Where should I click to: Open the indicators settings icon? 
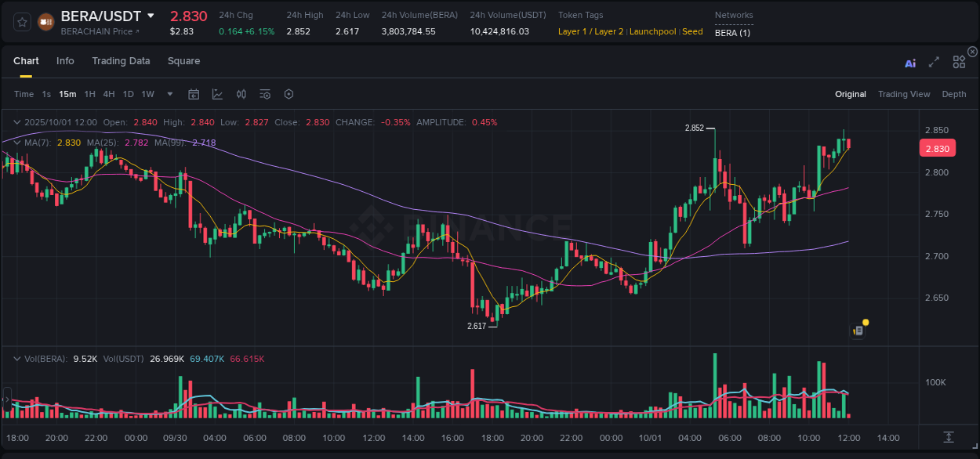click(265, 94)
